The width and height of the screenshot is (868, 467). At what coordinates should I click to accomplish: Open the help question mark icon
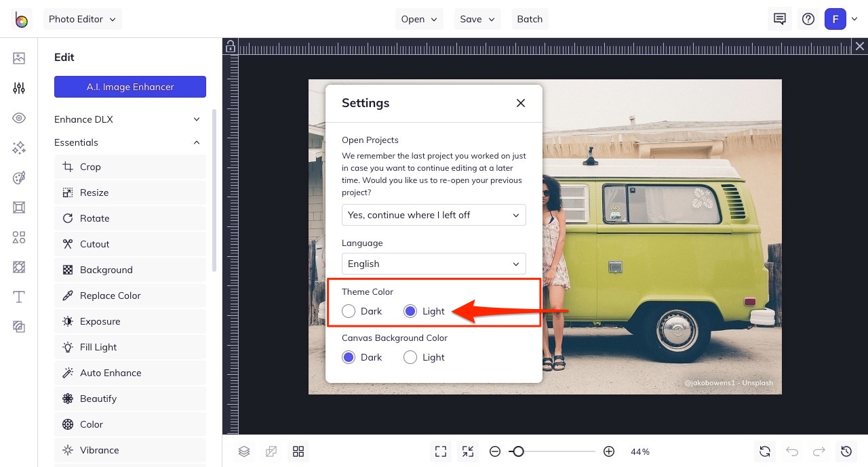tap(808, 19)
